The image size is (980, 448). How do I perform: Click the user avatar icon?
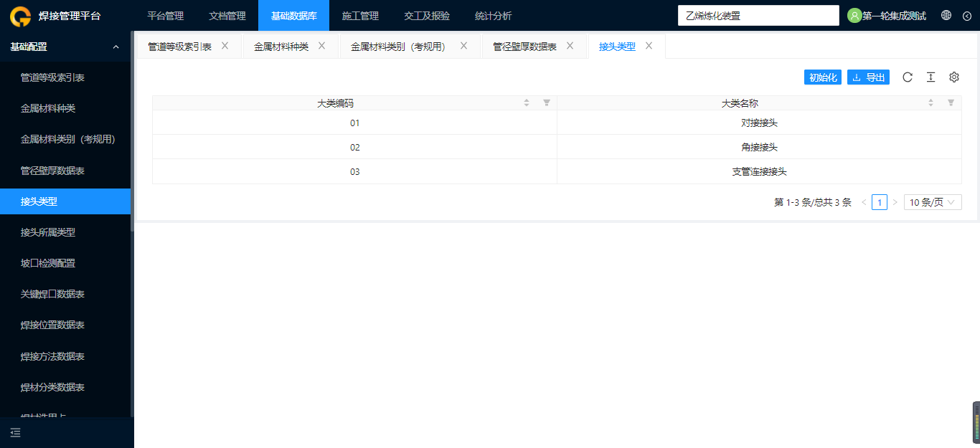coord(854,15)
